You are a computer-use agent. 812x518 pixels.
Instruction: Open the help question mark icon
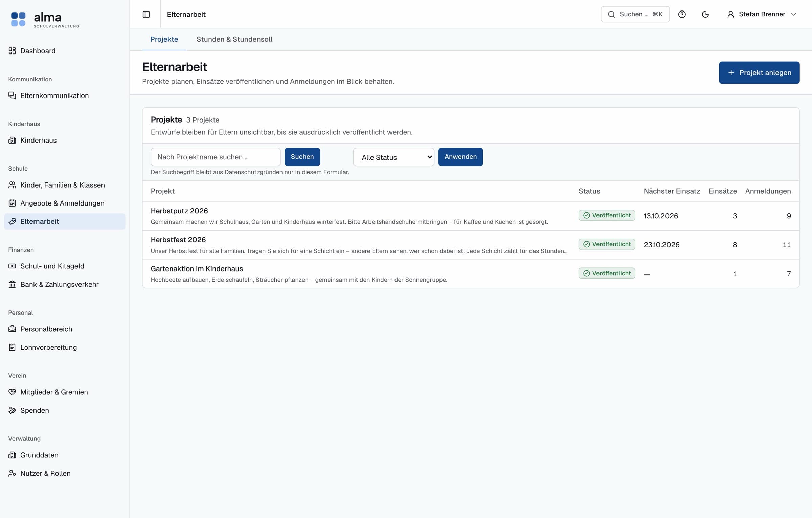coord(682,14)
